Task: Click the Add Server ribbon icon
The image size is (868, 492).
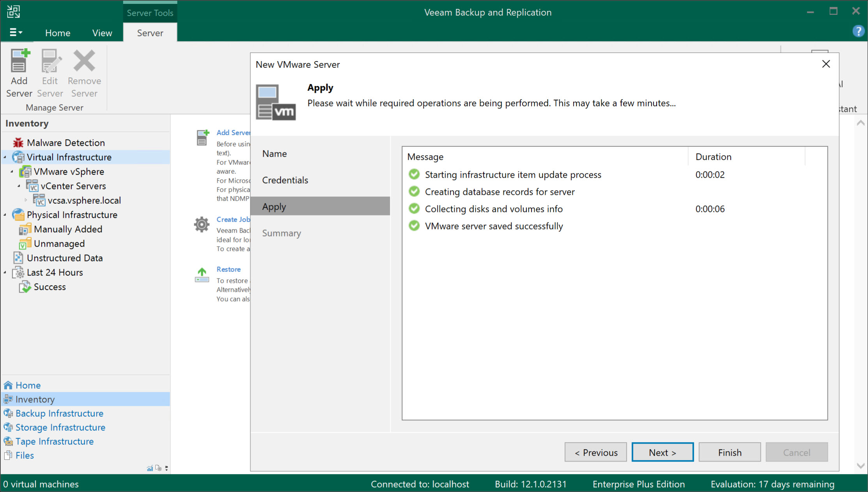Action: (19, 62)
